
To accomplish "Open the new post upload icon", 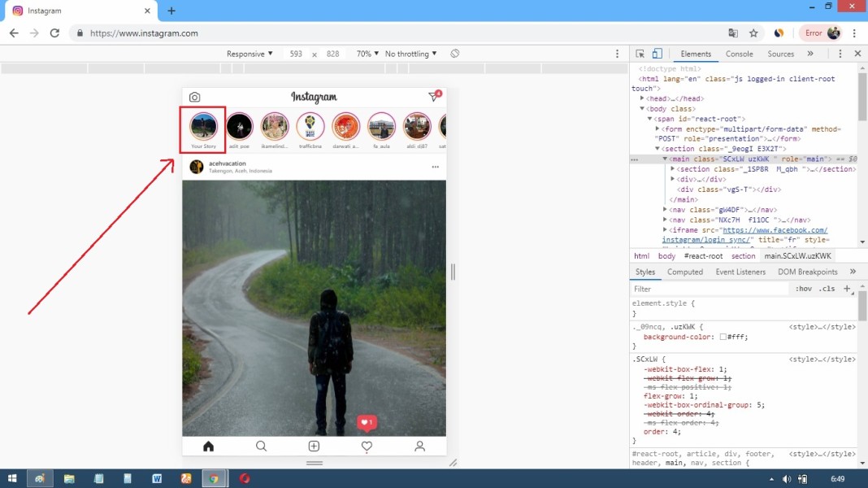I will pyautogui.click(x=314, y=446).
